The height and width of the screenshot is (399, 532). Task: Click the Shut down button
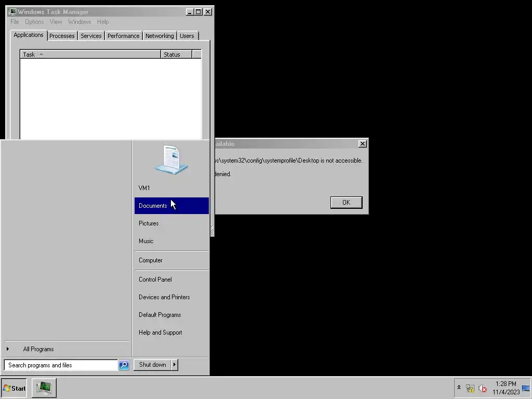(152, 365)
